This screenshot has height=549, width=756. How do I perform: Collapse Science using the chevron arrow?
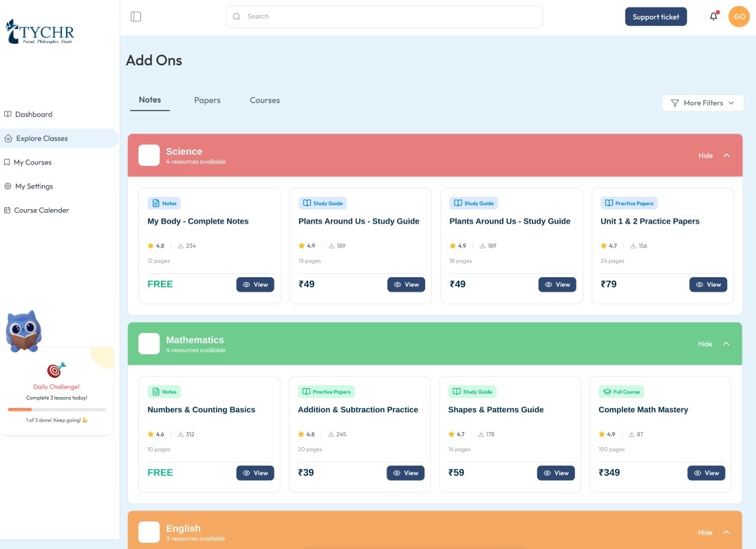(x=726, y=155)
